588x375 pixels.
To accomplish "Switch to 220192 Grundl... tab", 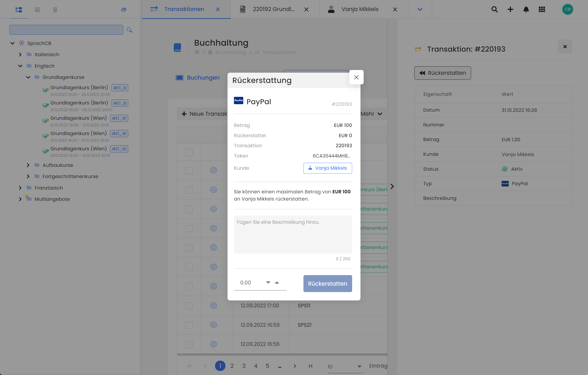I will (x=273, y=9).
